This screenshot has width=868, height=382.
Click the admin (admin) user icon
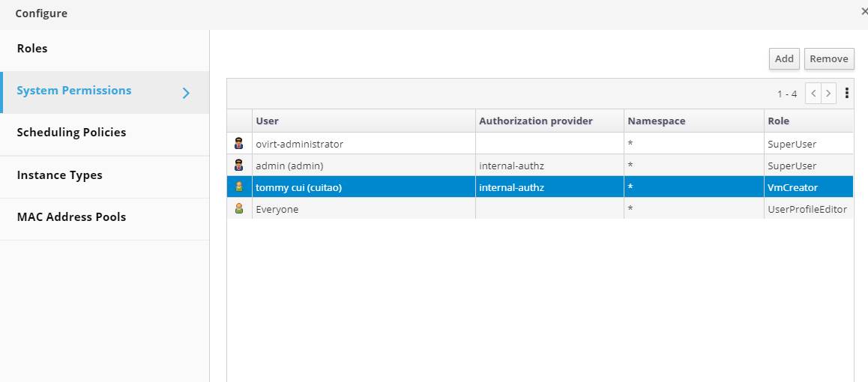[239, 166]
